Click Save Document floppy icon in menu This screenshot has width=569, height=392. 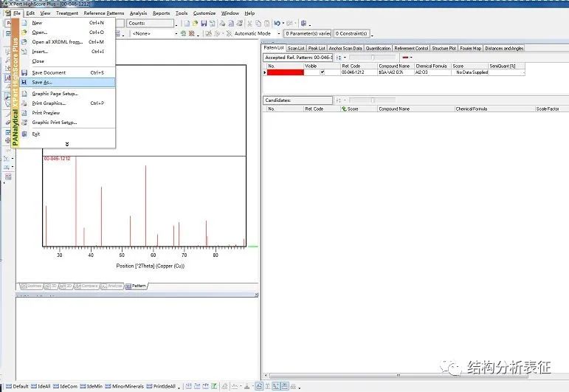(24, 72)
